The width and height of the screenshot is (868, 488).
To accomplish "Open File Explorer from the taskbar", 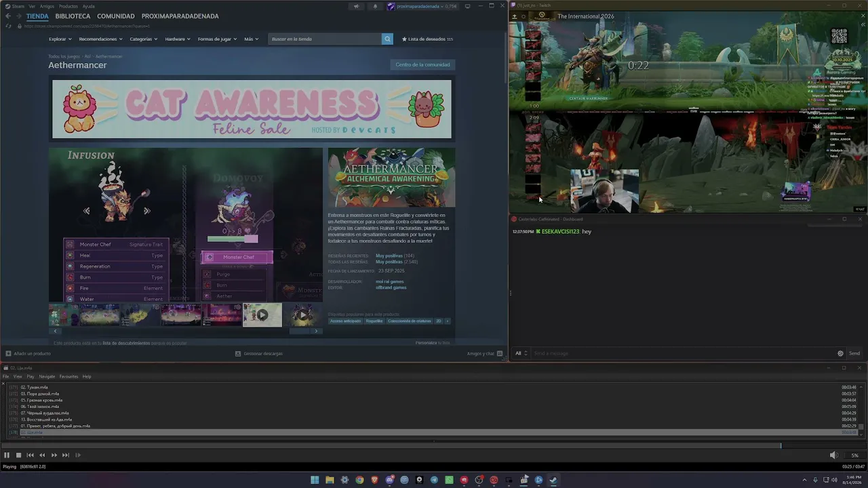I will pyautogui.click(x=330, y=480).
